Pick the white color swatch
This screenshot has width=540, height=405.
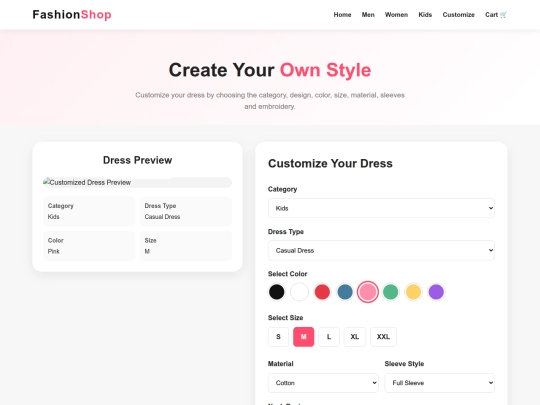299,292
